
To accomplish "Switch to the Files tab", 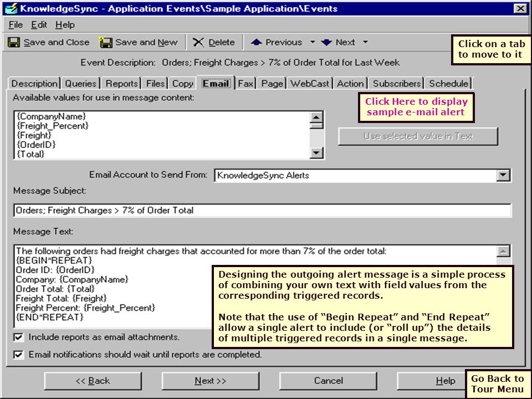I will (155, 84).
